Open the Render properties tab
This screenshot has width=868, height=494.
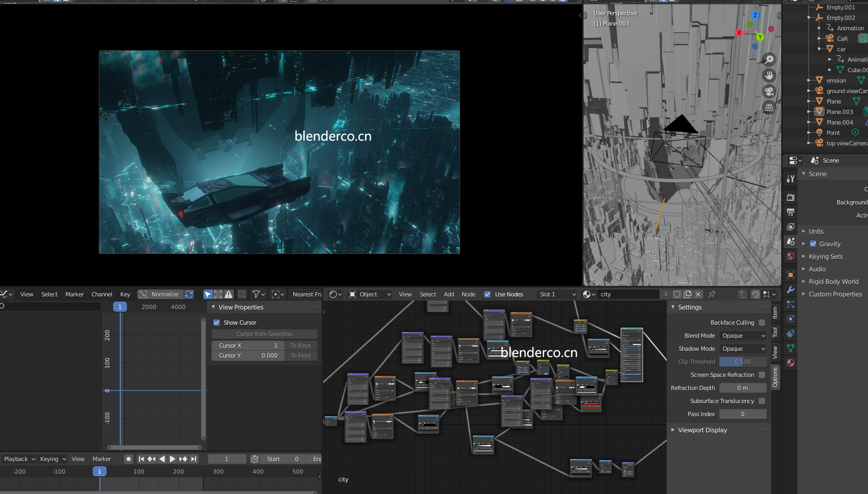pos(791,198)
